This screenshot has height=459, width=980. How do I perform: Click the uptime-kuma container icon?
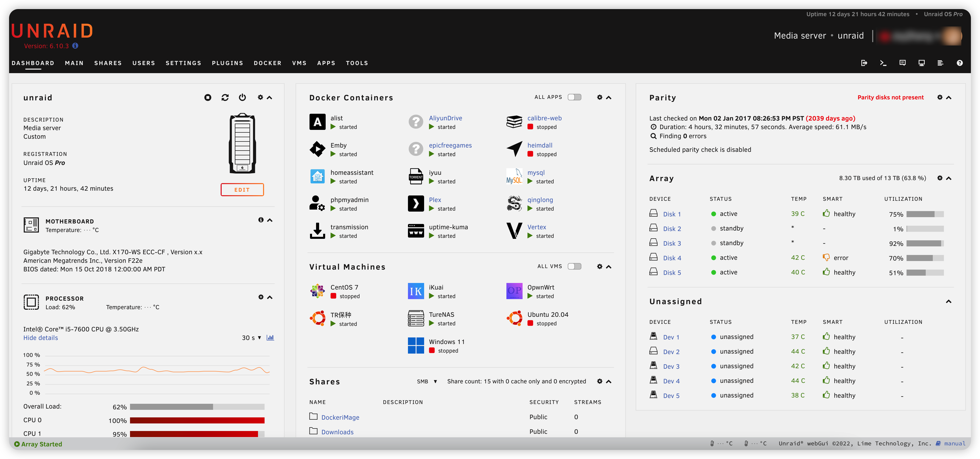coord(416,231)
